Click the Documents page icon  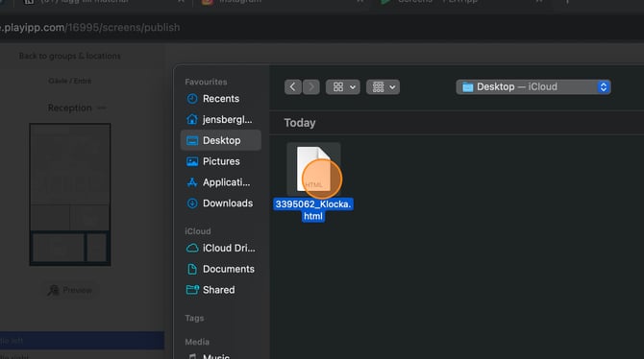[192, 269]
